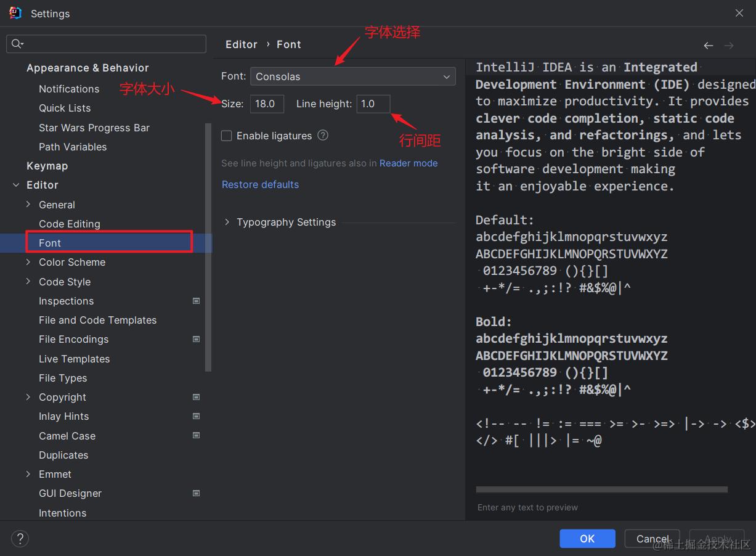
Task: Click the back navigation arrow icon
Action: pyautogui.click(x=709, y=46)
